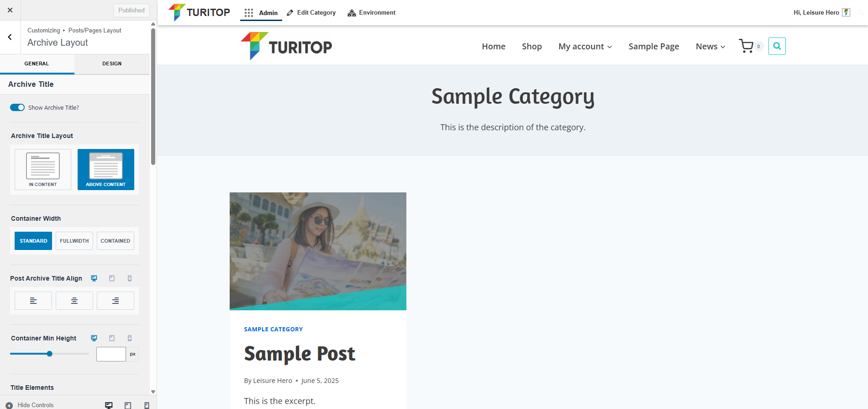Viewport: 868px width, 409px height.
Task: Go back using the left chevron arrow
Action: pyautogui.click(x=10, y=37)
